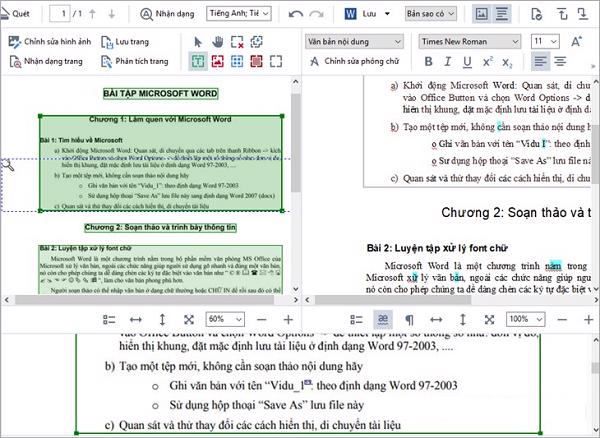The width and height of the screenshot is (600, 438).
Task: Toggle subscript formatting
Action: [507, 62]
